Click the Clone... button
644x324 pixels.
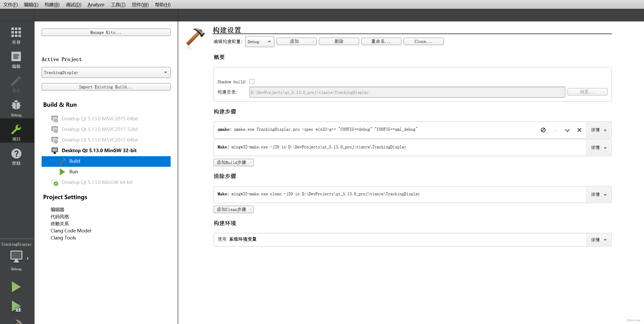click(423, 41)
